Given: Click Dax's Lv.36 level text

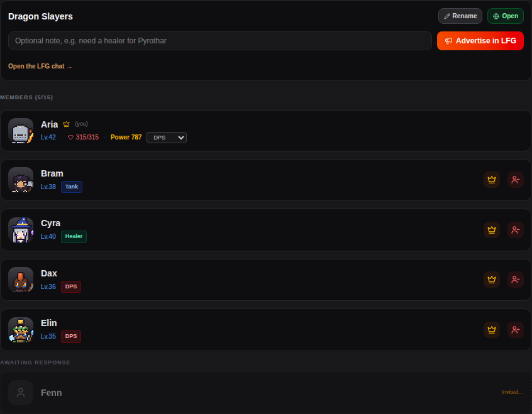Looking at the screenshot, I should click(48, 286).
